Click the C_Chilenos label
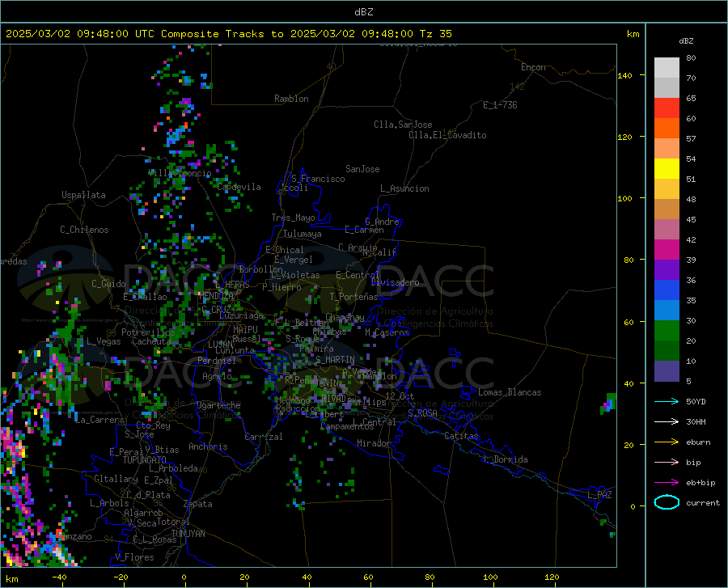728x588 pixels. (84, 230)
